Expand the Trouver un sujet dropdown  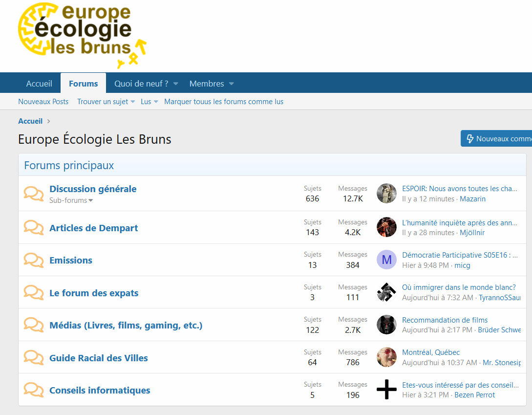point(133,102)
